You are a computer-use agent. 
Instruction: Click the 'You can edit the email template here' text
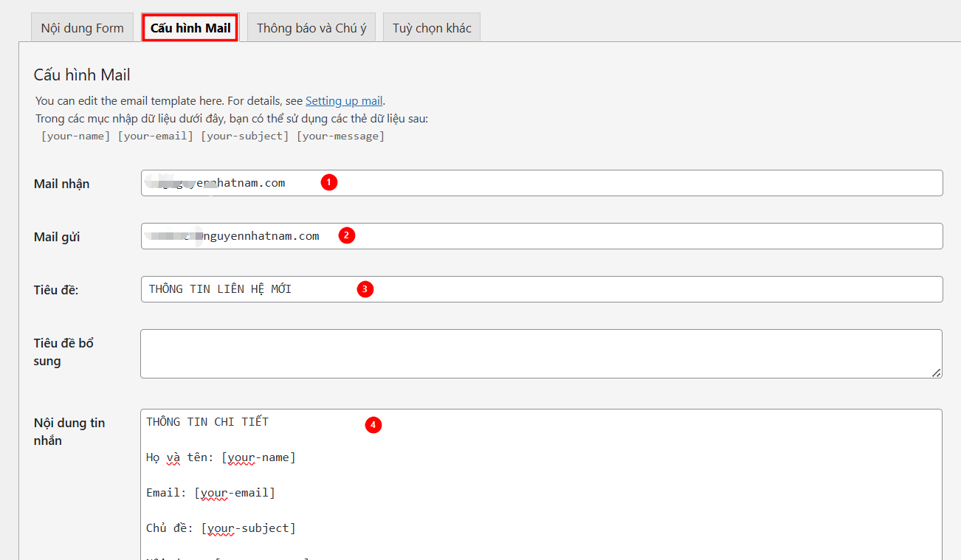[x=128, y=101]
